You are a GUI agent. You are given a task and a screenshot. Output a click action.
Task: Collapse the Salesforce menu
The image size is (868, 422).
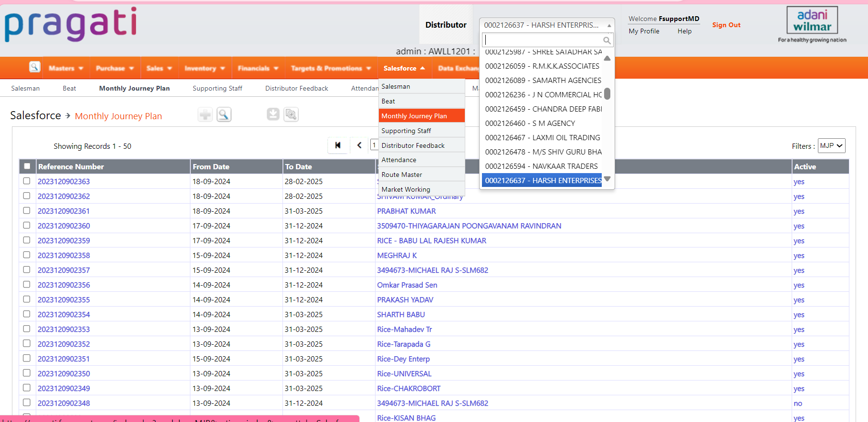coord(405,68)
